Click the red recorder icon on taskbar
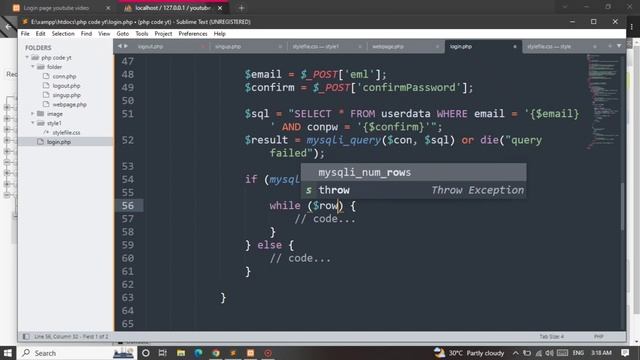This screenshot has height=360, width=640. (x=268, y=353)
